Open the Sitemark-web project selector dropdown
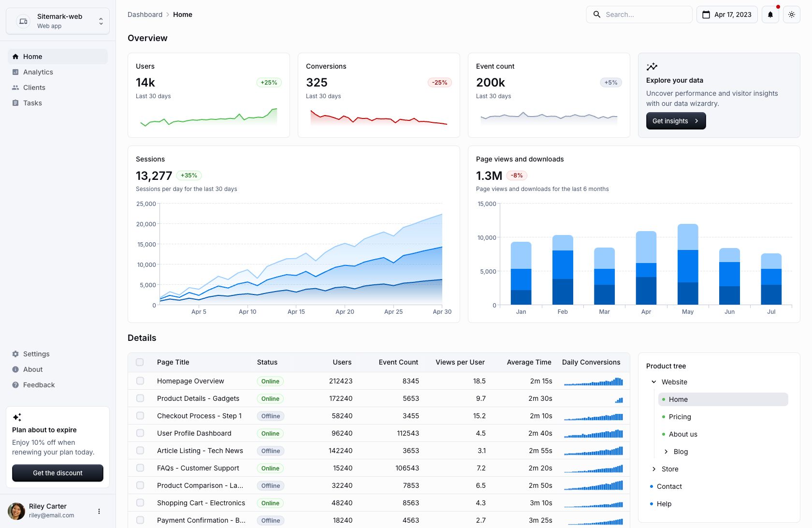Screen dimensions: 812x528 pyautogui.click(x=58, y=21)
